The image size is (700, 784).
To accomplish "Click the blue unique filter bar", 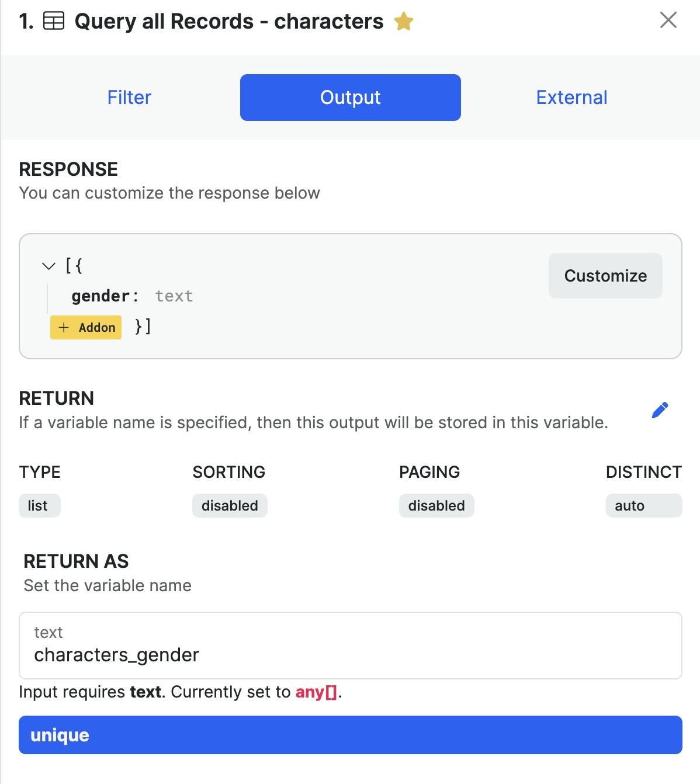I will [351, 735].
